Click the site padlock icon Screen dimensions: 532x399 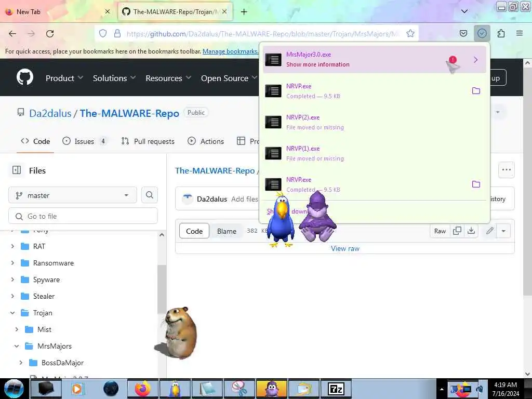click(x=117, y=34)
